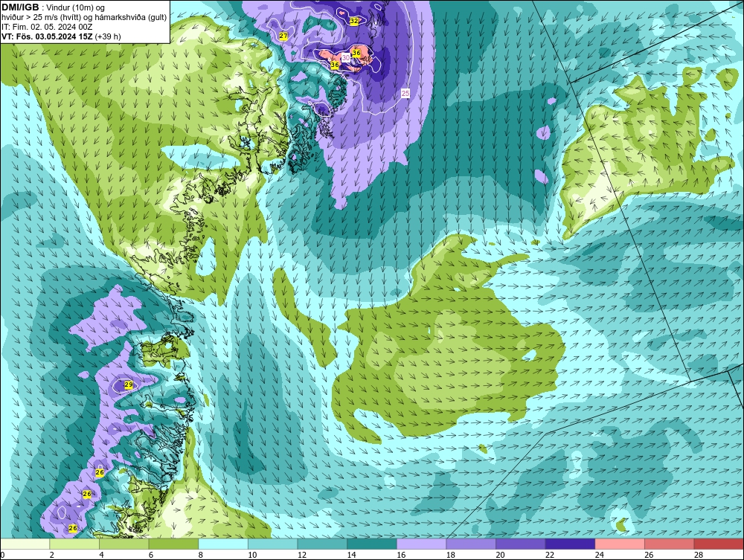Screen dimensions: 744x560
Task: Select the 26–28 m/s salmon legend swatch
Action: click(669, 544)
